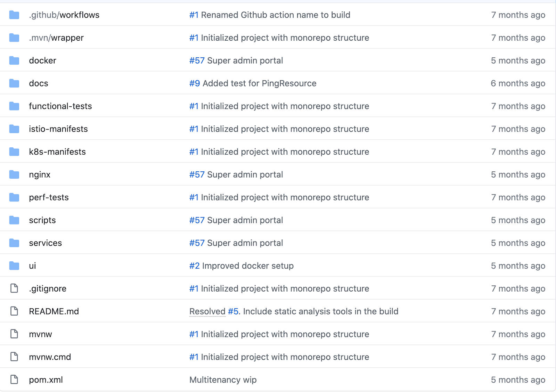This screenshot has height=392, width=556.
Task: Click the folder icon beside docker
Action: click(14, 60)
